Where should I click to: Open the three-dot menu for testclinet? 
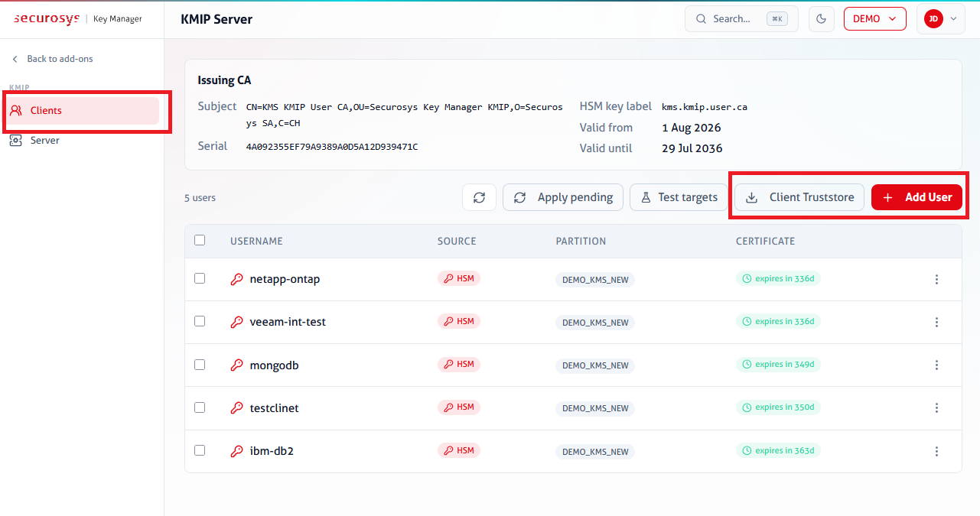pyautogui.click(x=936, y=408)
